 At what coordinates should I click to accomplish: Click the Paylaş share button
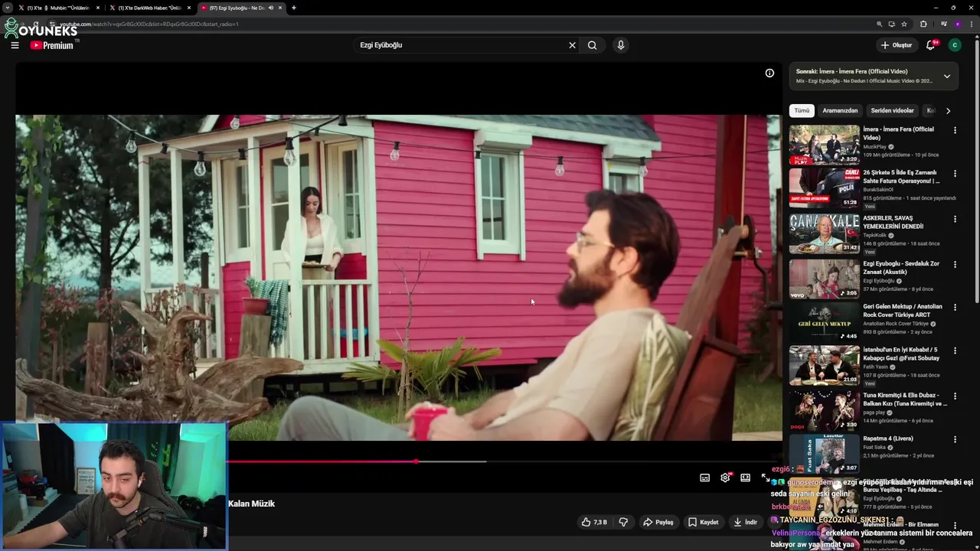pos(658,522)
